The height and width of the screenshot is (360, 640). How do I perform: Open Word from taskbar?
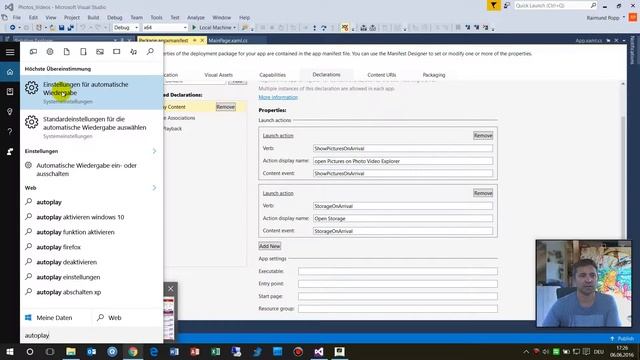click(x=174, y=351)
